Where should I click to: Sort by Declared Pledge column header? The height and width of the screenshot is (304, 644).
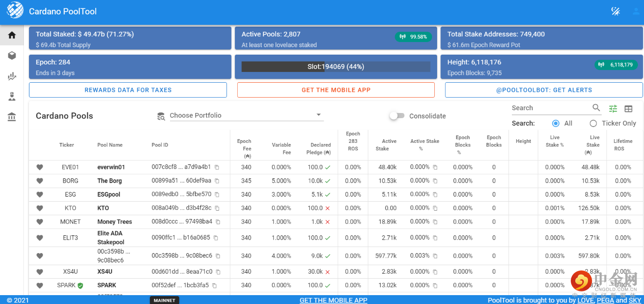(320, 148)
